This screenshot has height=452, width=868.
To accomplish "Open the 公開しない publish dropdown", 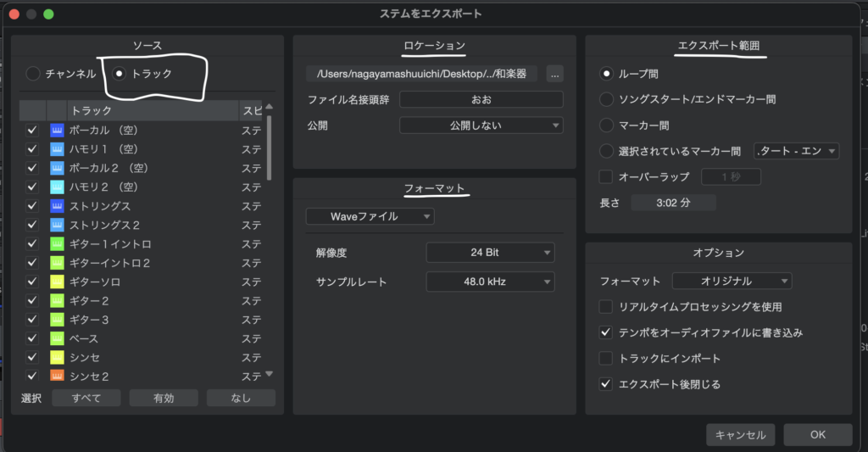I will click(x=481, y=126).
